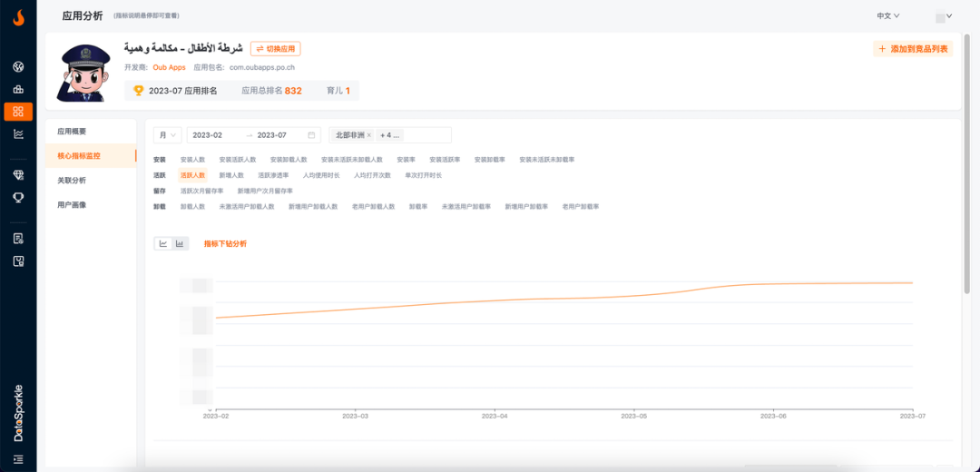Image resolution: width=980 pixels, height=472 pixels.
Task: Select the 新增人数 metric
Action: coord(231,175)
